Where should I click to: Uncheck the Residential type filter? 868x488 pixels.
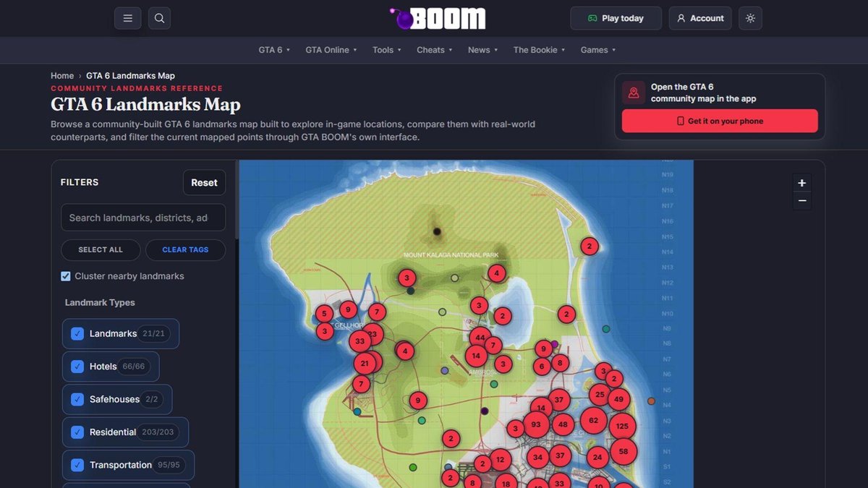77,432
